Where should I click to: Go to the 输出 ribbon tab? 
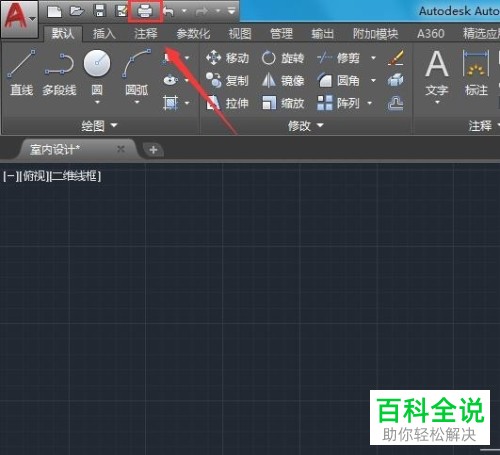pyautogui.click(x=322, y=34)
